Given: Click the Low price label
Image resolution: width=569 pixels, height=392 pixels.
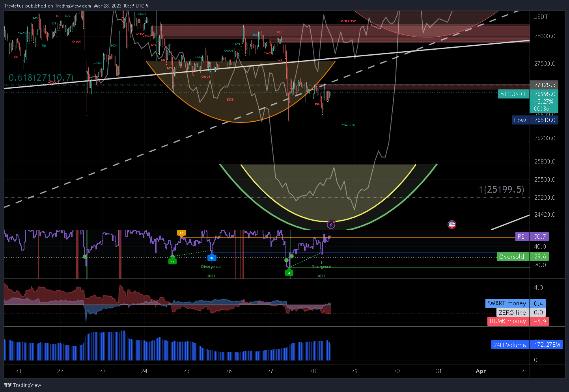Looking at the screenshot, I should 520,120.
